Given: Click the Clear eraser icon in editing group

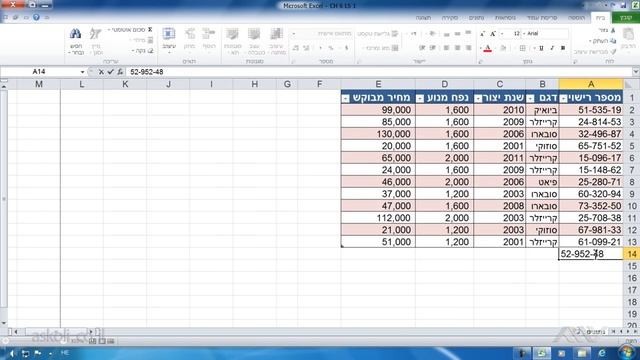Looking at the screenshot, I should pos(150,51).
